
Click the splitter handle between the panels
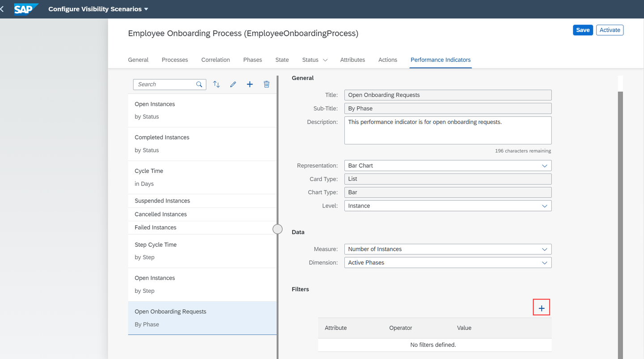coord(278,229)
